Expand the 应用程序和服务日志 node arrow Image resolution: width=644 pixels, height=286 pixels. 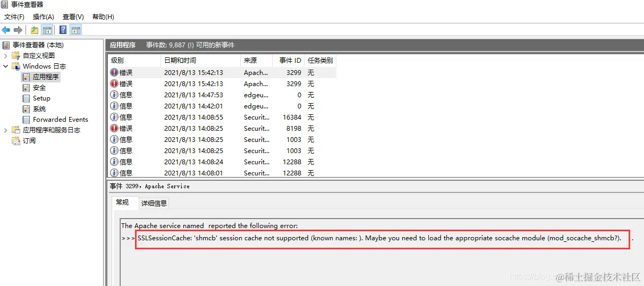click(6, 130)
